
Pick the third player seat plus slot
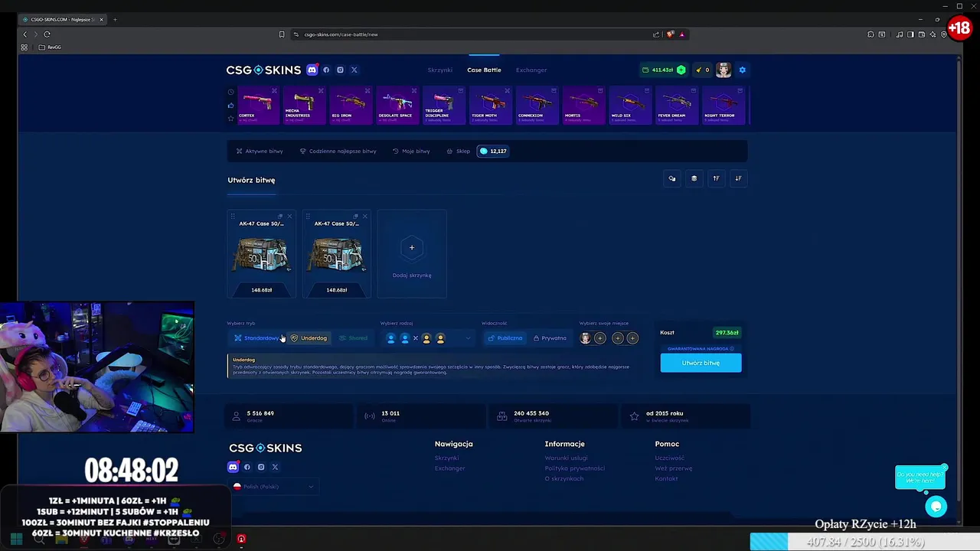click(x=618, y=337)
